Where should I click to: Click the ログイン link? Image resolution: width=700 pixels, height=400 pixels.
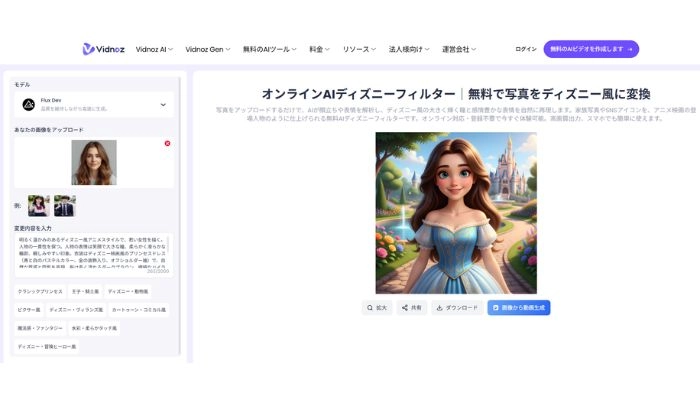(x=525, y=49)
